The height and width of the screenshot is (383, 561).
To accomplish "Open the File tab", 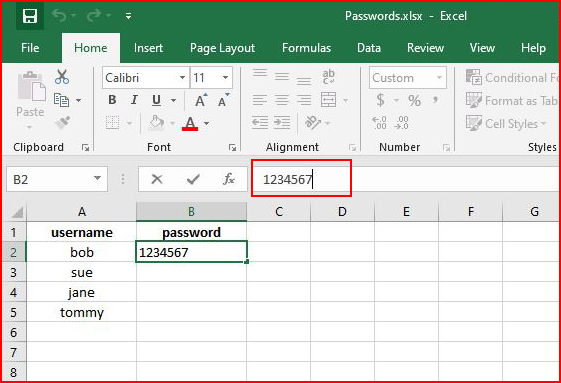I will 30,48.
